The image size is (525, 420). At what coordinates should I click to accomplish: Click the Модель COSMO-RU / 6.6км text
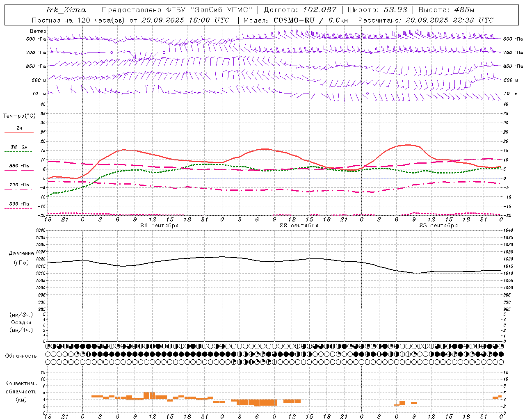coord(296,20)
